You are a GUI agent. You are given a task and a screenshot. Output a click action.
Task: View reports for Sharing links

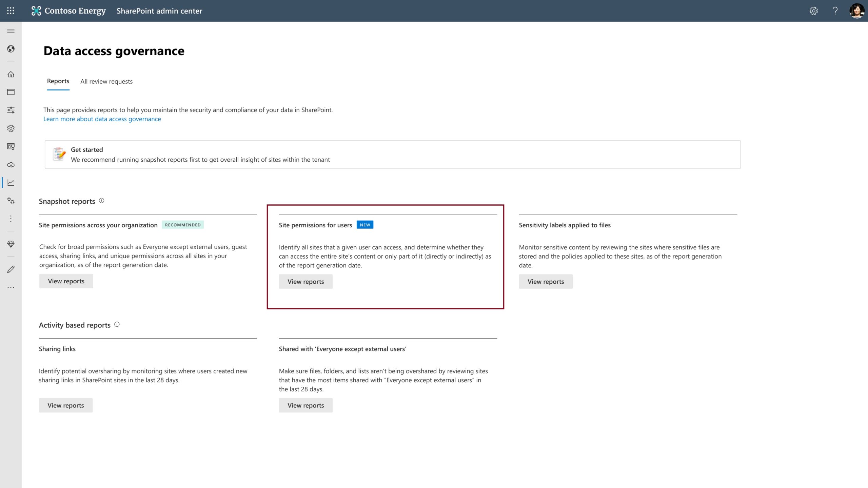pyautogui.click(x=65, y=405)
